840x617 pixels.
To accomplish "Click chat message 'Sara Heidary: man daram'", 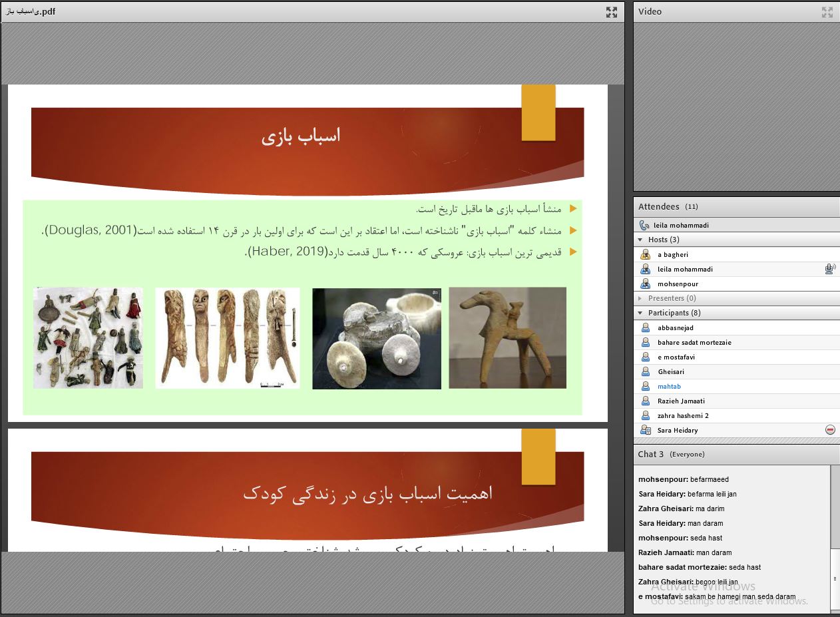I will click(x=681, y=524).
